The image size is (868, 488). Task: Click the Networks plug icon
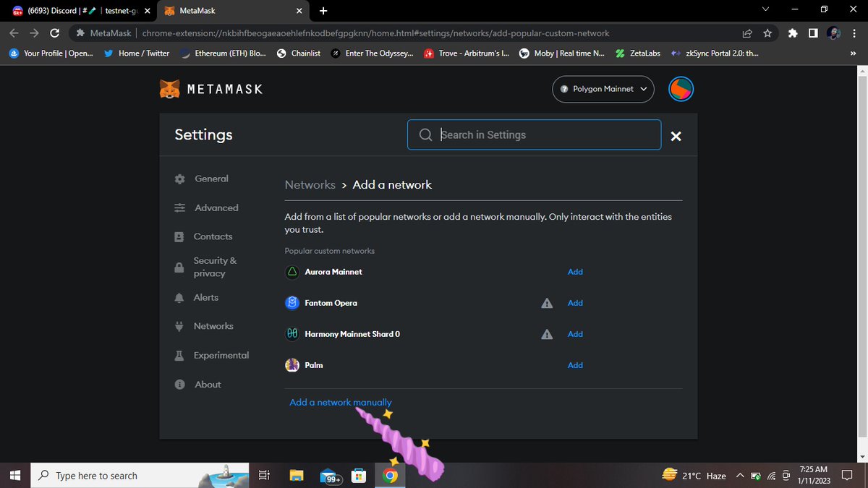point(179,327)
